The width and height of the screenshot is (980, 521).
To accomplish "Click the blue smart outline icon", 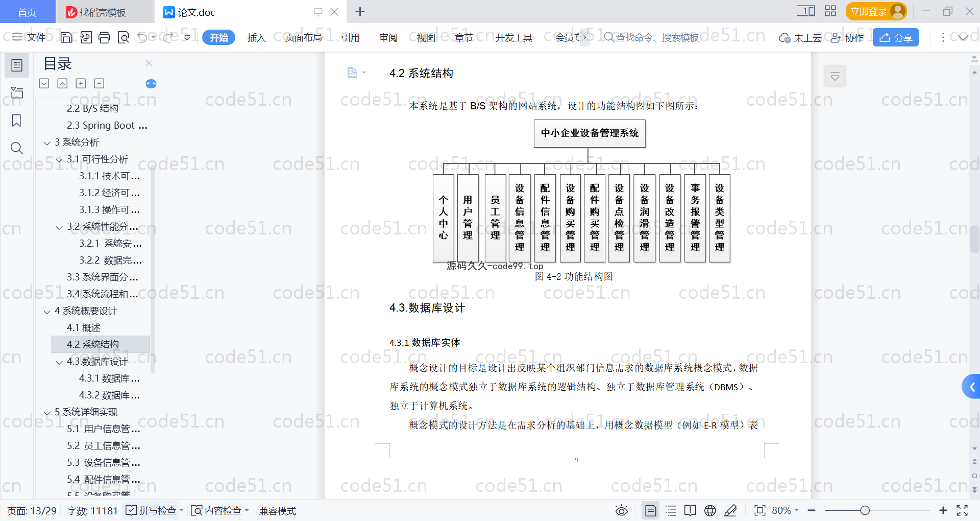I will tap(151, 84).
